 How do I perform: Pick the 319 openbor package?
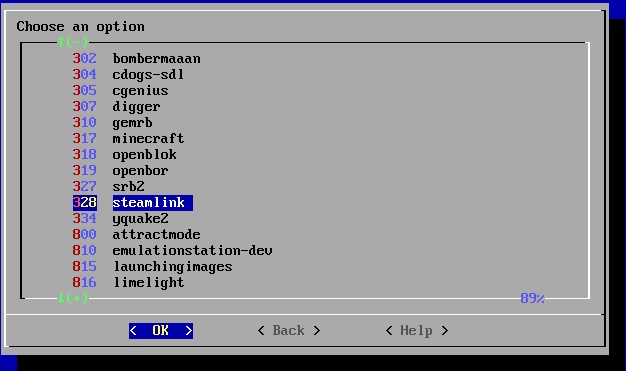click(120, 171)
